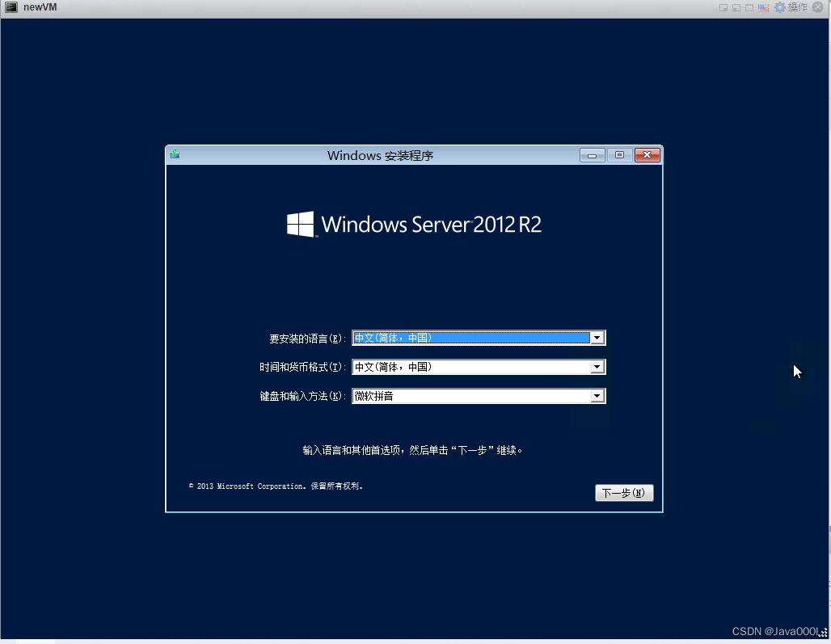Close the Windows 安装程序 dialog
The height and width of the screenshot is (644, 831).
pyautogui.click(x=648, y=155)
